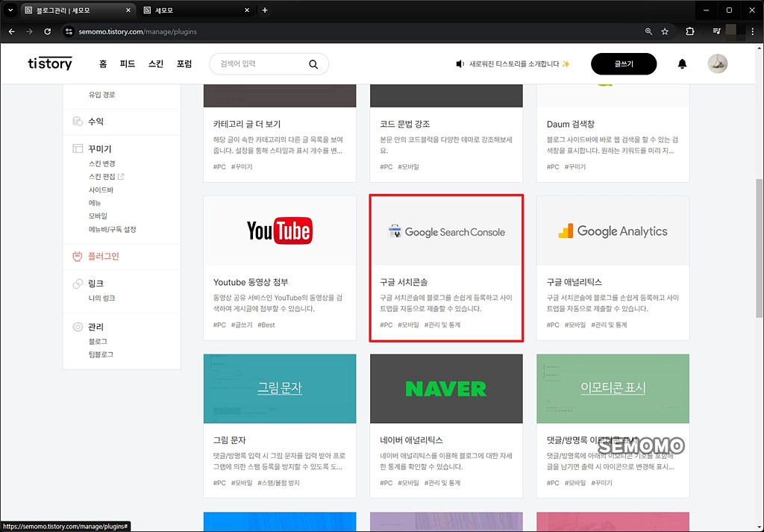
Task: Open the NAVER 애널리틱스 plugin card
Action: point(446,426)
